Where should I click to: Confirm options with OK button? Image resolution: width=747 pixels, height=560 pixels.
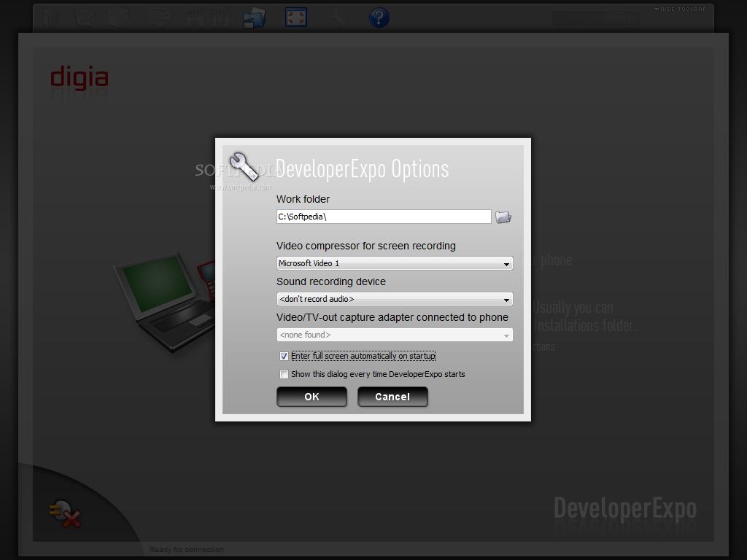311,397
